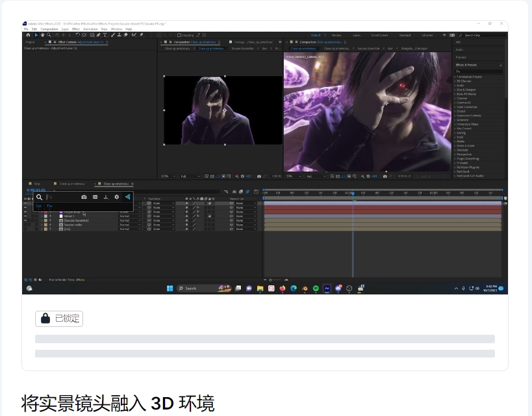This screenshot has height=416, width=532.
Task: Click the right viewer snapshot camera icon
Action: coord(385,176)
